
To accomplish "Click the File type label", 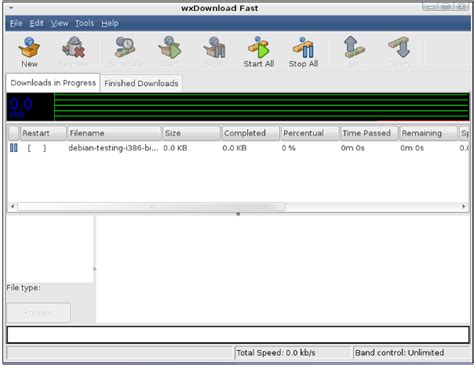I will [x=23, y=288].
